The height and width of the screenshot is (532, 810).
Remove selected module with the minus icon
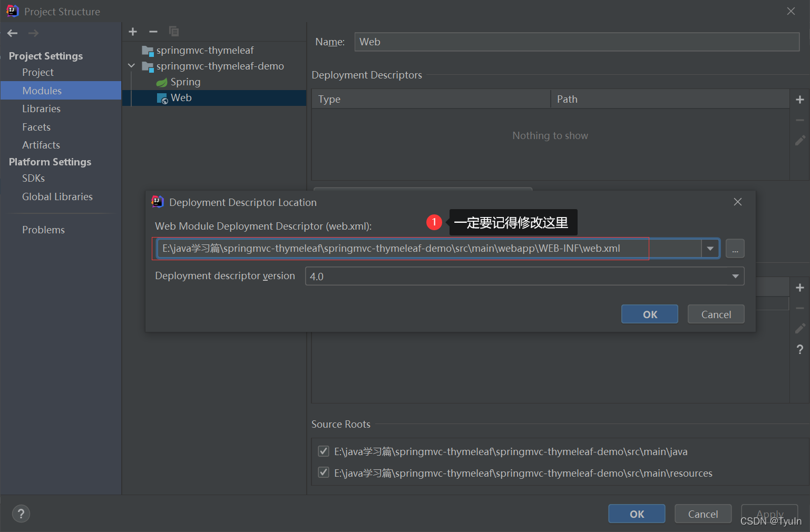coord(153,32)
